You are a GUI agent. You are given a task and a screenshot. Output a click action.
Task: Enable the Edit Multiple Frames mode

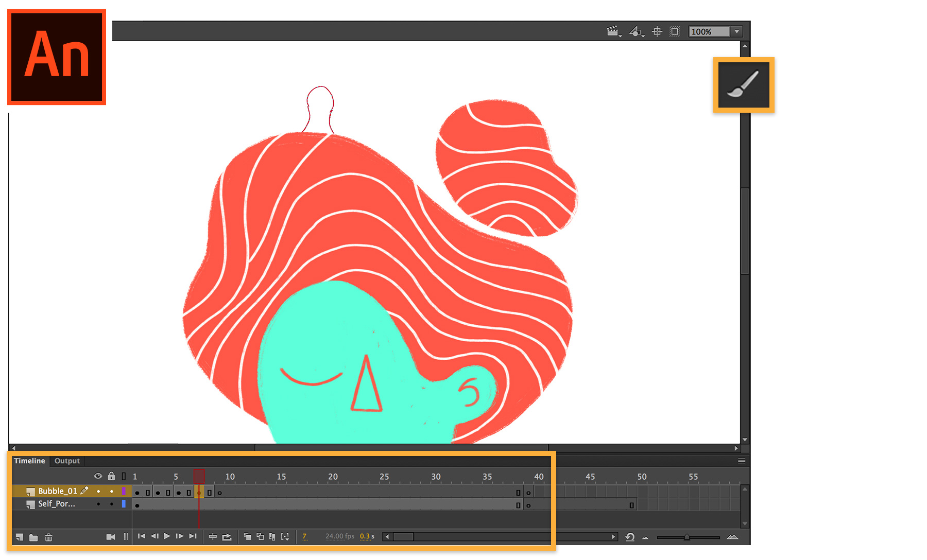[x=273, y=537]
